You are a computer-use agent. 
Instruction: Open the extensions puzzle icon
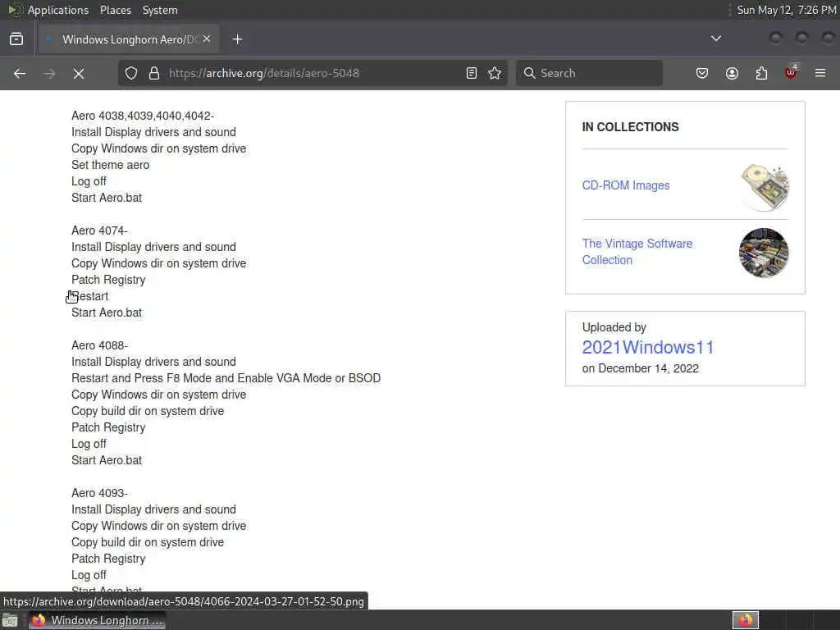point(761,73)
